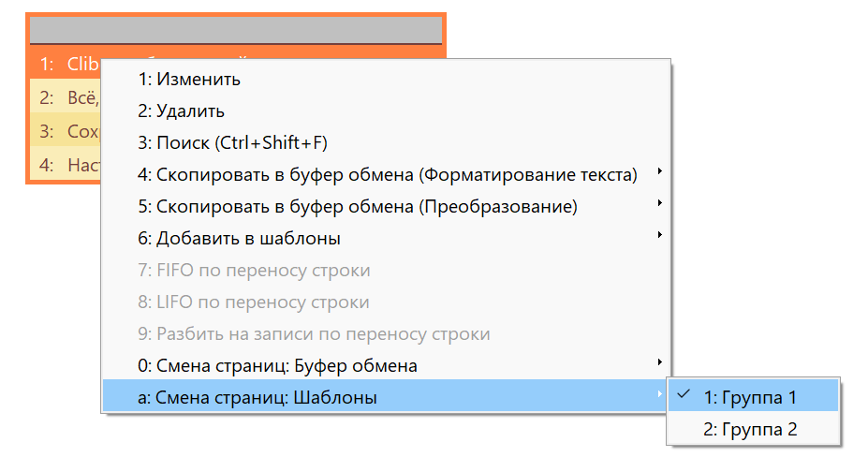The width and height of the screenshot is (868, 457).
Task: Expand Форматирование текста submenu arrow
Action: point(659,171)
